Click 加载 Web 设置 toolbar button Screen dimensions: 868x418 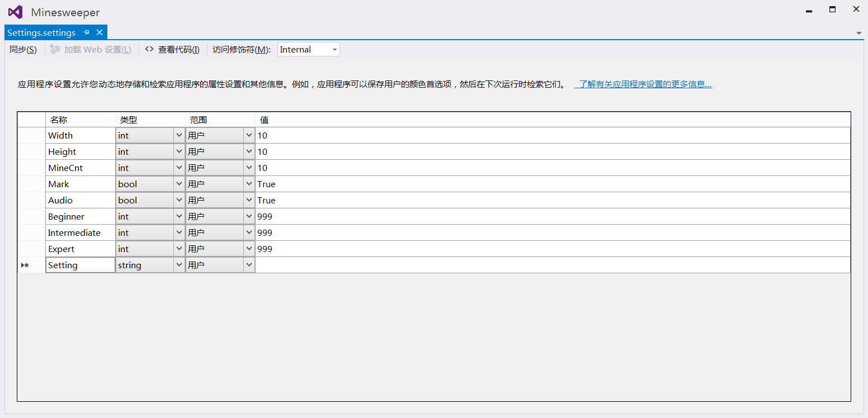91,49
